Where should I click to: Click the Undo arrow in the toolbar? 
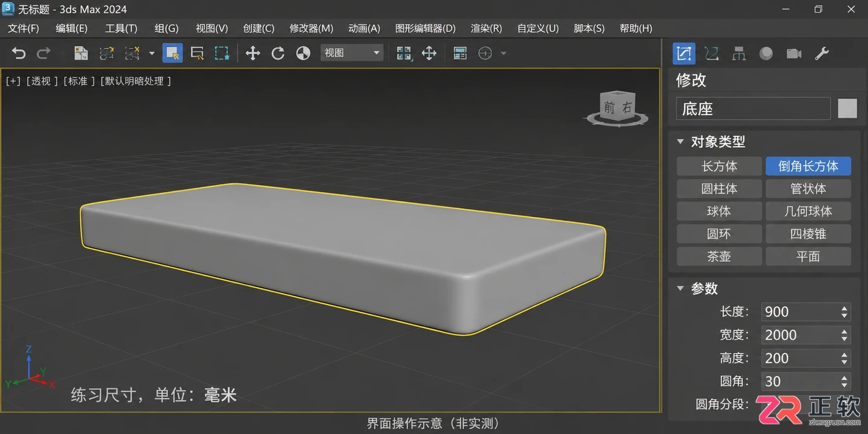click(x=19, y=53)
